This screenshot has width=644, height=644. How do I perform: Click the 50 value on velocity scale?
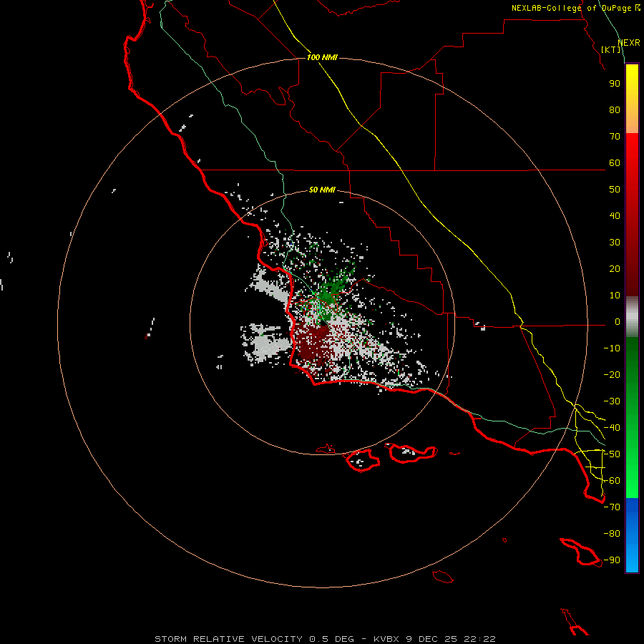[615, 190]
